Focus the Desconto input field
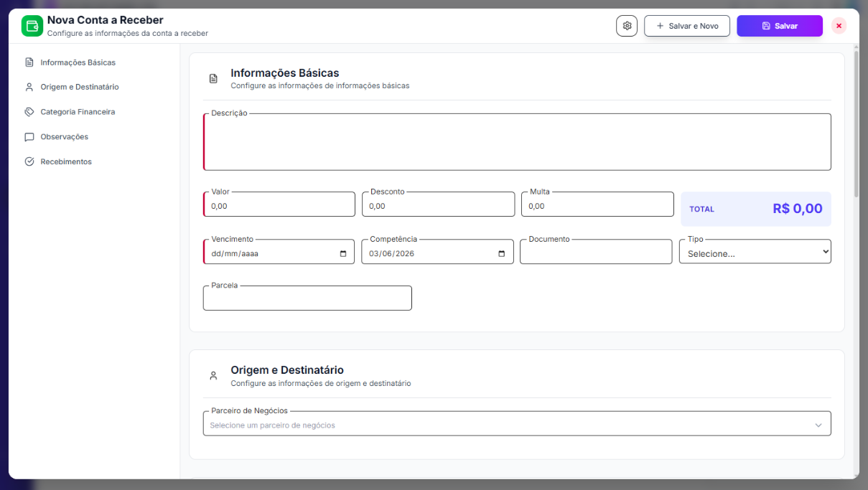The image size is (868, 490). click(x=439, y=204)
